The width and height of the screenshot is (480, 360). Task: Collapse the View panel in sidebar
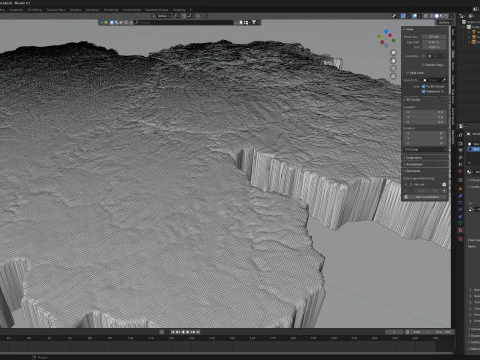pyautogui.click(x=408, y=29)
